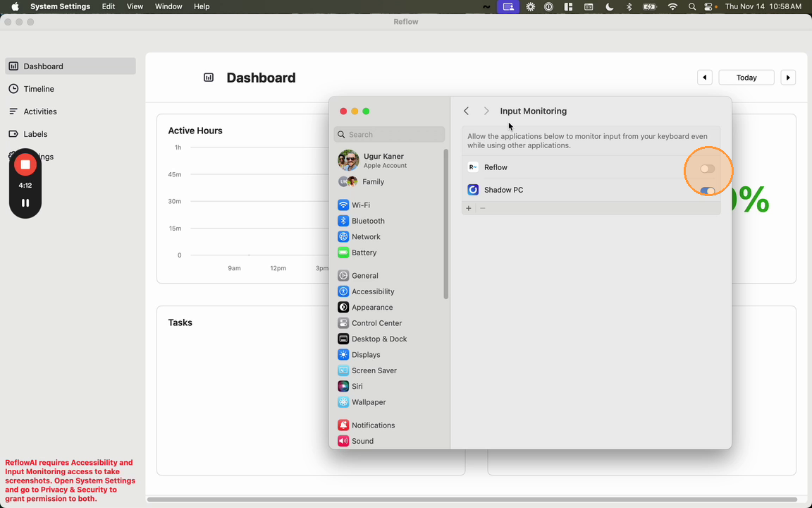Go to next day in Reflow dashboard
812x508 pixels.
pyautogui.click(x=788, y=77)
